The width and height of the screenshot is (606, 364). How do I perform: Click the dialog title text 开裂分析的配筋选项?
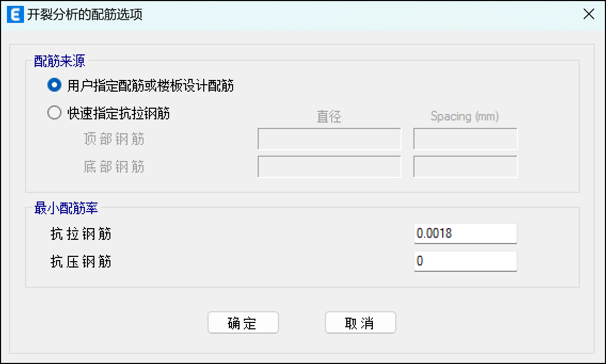[x=85, y=14]
